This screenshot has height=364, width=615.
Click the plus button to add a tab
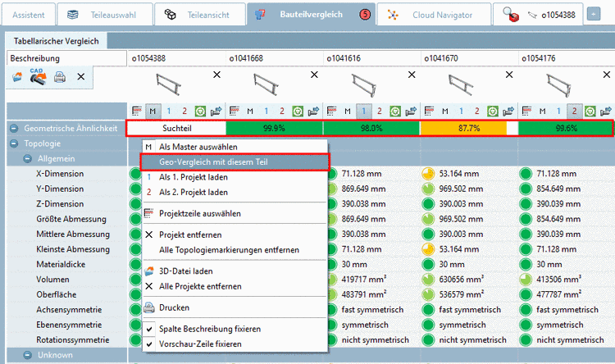pyautogui.click(x=594, y=15)
